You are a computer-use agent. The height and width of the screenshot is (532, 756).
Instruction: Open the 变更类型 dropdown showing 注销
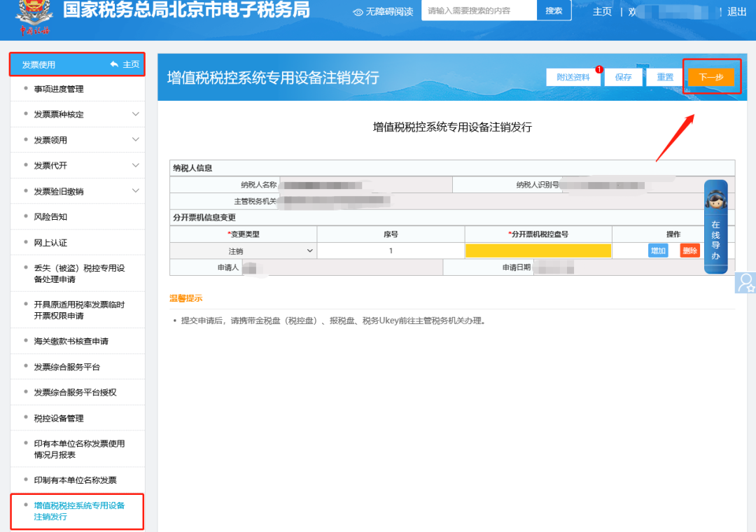244,251
